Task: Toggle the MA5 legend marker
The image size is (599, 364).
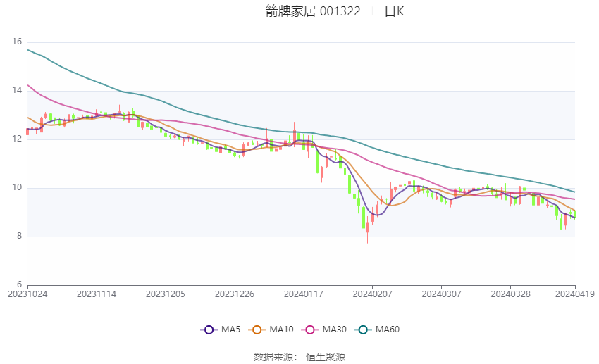Action: click(208, 330)
